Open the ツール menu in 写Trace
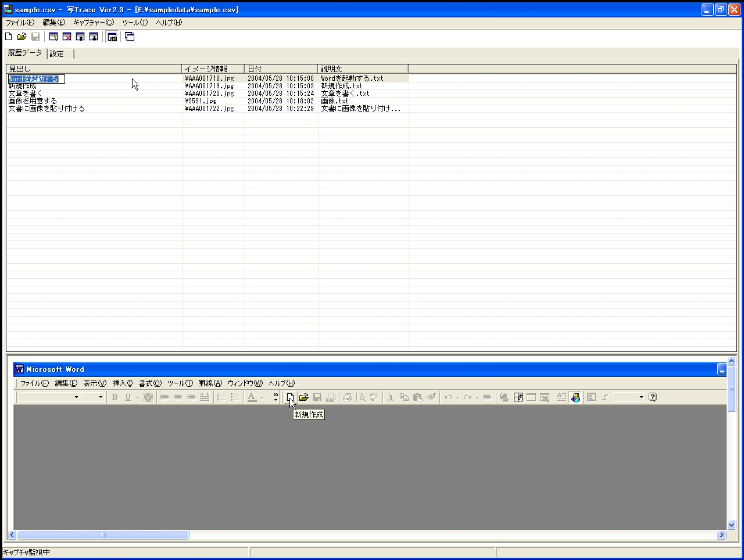744x560 pixels. click(x=135, y=23)
